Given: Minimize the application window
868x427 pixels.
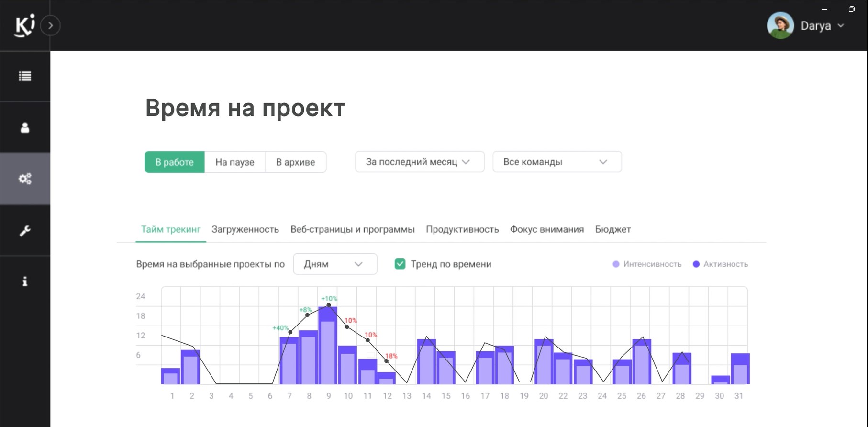Looking at the screenshot, I should point(824,9).
